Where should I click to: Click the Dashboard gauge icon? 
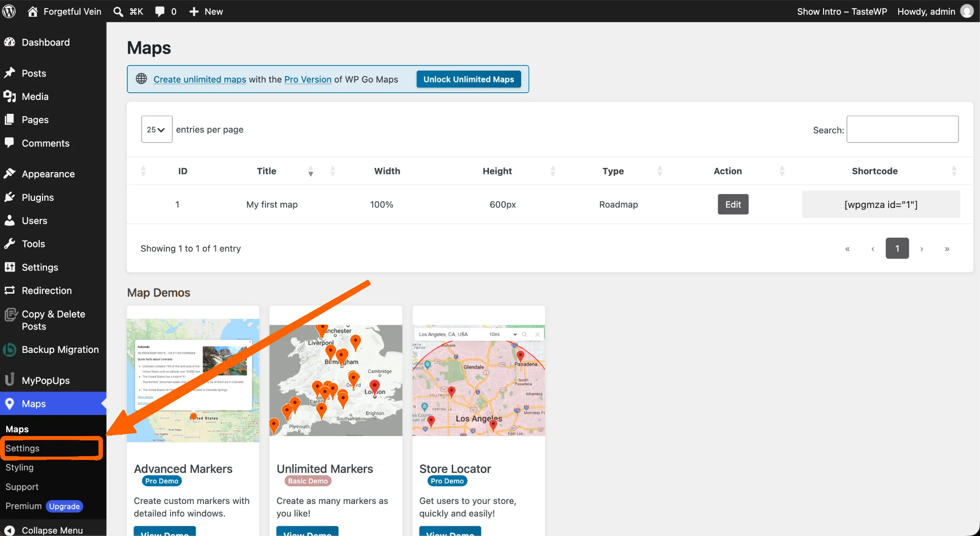click(x=10, y=42)
